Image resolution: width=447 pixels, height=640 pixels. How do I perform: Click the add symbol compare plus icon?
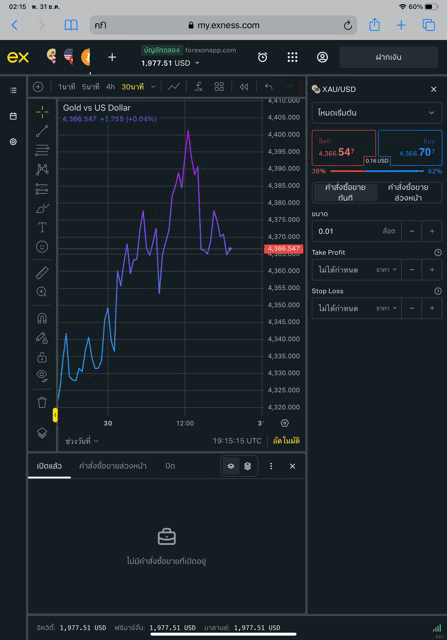[38, 87]
